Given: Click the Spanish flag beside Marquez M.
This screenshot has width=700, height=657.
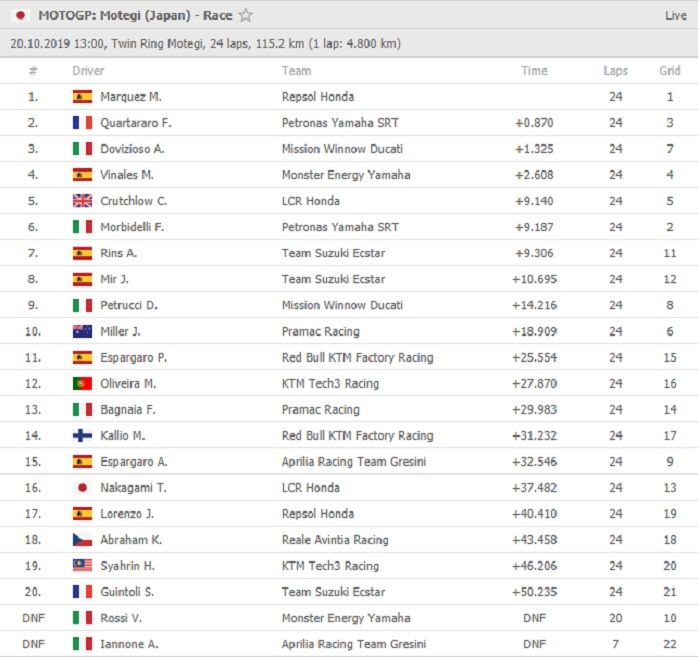Looking at the screenshot, I should 82,97.
